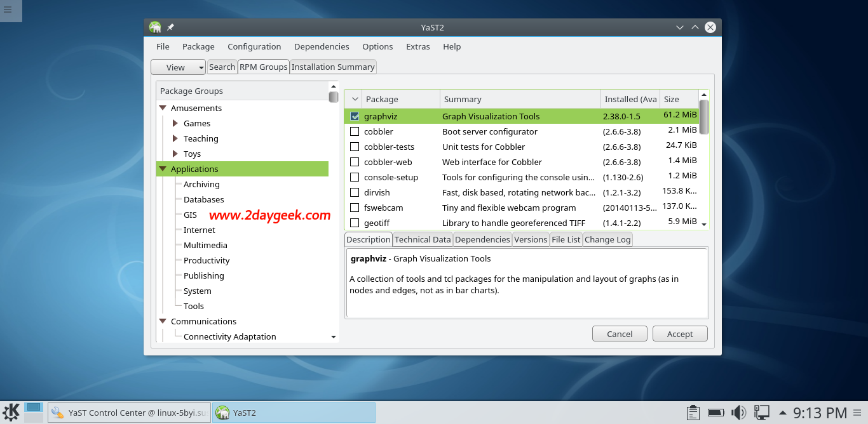Expand the Teaching subgroup
This screenshot has width=868, height=424.
pos(175,138)
